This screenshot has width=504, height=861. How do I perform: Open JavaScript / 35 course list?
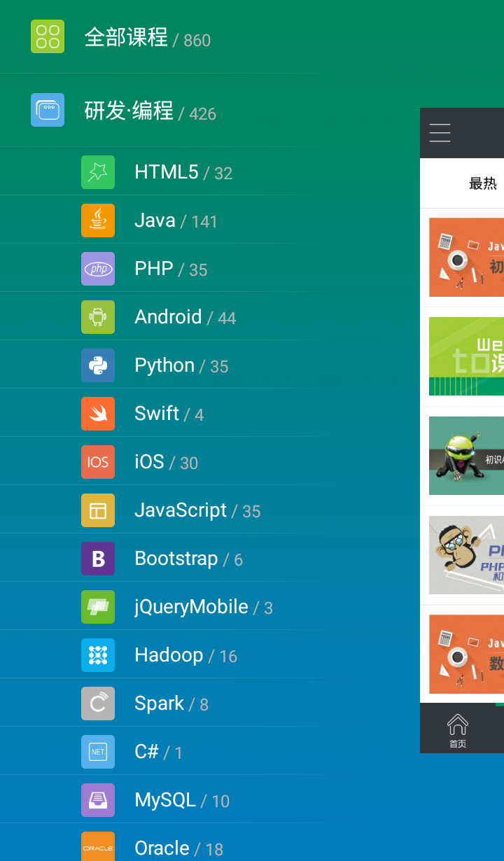[197, 510]
